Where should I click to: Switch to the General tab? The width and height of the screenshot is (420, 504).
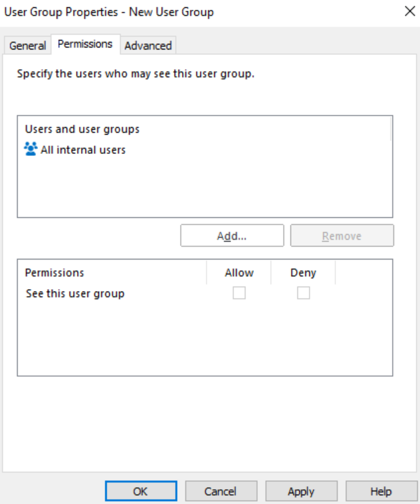(28, 45)
